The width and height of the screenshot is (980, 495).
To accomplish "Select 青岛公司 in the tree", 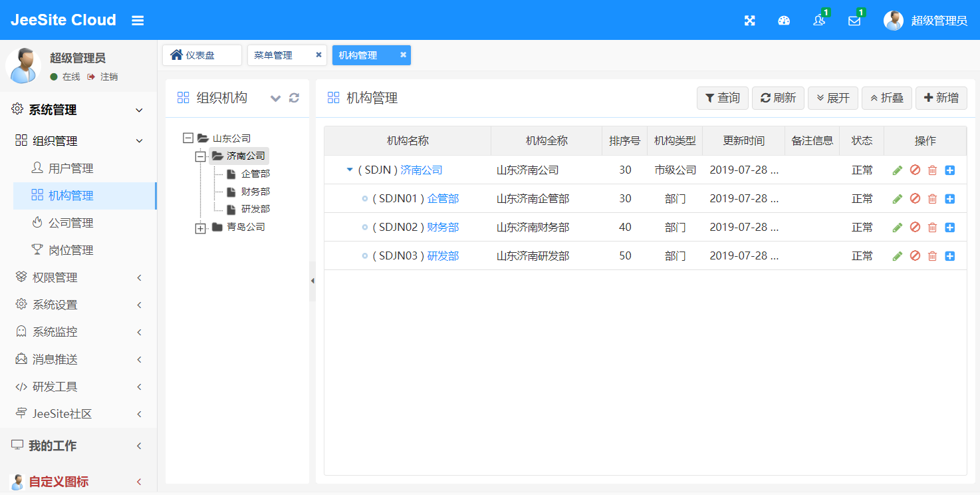I will pos(245,227).
